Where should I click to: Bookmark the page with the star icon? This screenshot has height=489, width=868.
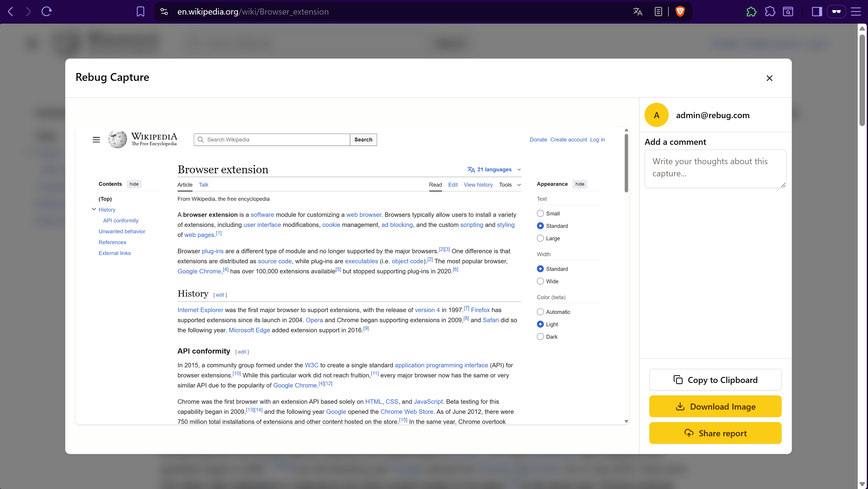141,12
